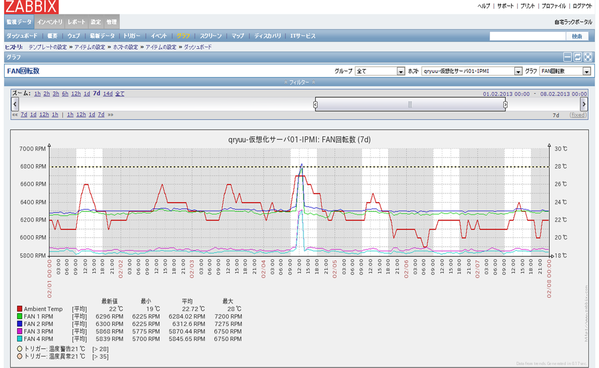The height and width of the screenshot is (368, 599).
Task: Click the ヘルプ link
Action: (x=483, y=6)
